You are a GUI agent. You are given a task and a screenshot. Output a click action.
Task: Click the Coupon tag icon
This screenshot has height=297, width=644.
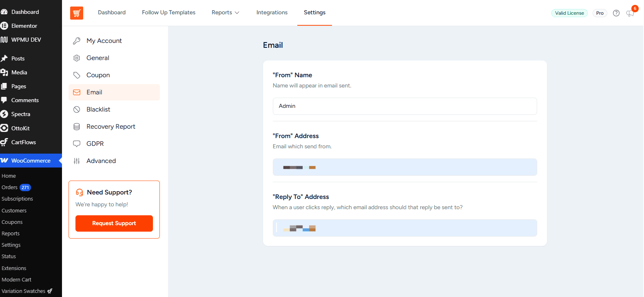coord(77,75)
